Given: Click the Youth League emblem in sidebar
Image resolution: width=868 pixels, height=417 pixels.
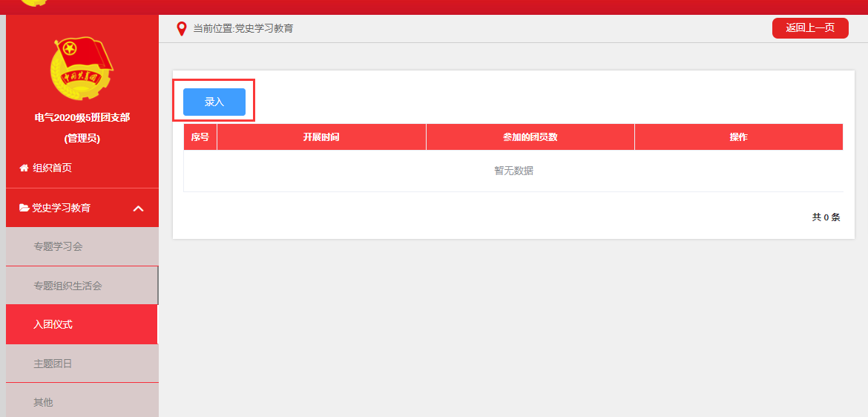Looking at the screenshot, I should pos(82,68).
